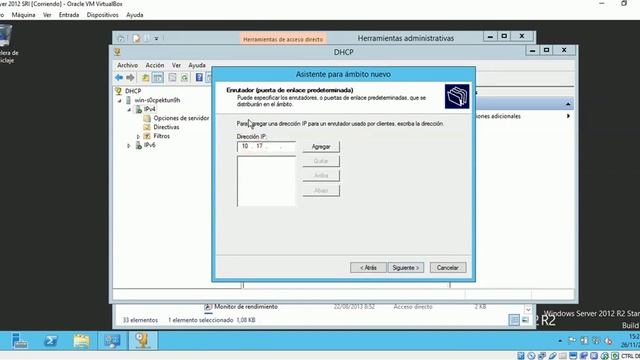Open the VirtualBox Entrada menu
Image resolution: width=640 pixels, height=360 pixels.
69,15
